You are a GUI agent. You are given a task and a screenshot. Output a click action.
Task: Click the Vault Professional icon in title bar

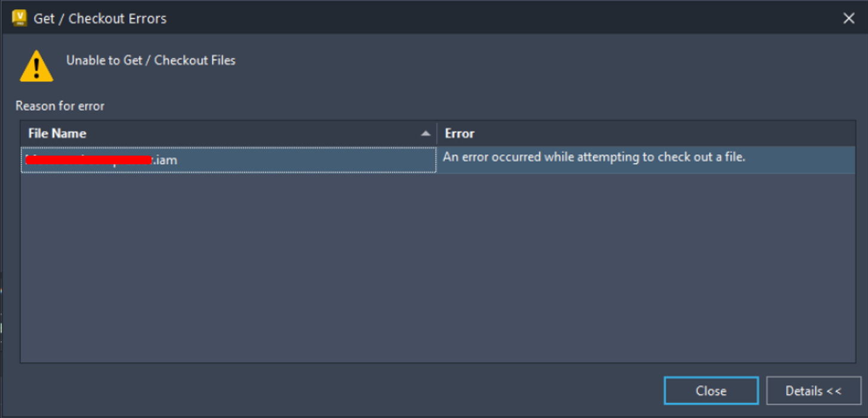17,18
